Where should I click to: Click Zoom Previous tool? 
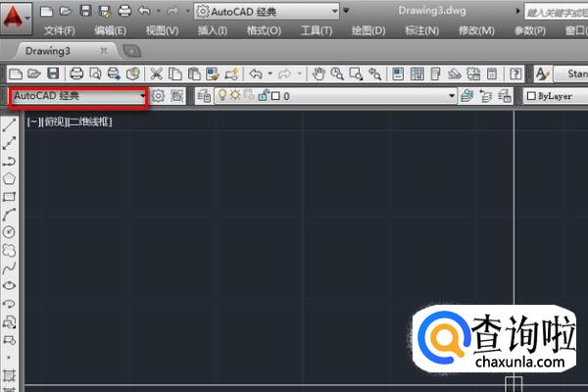(374, 73)
